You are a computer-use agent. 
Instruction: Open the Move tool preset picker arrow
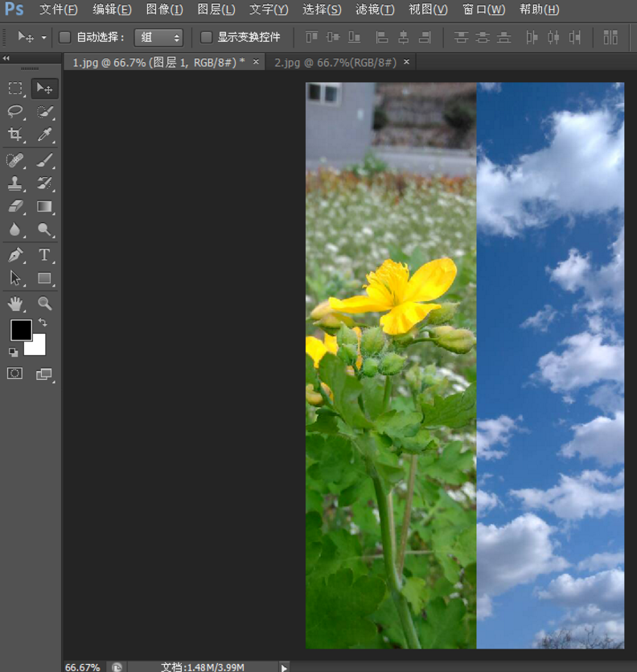(44, 38)
